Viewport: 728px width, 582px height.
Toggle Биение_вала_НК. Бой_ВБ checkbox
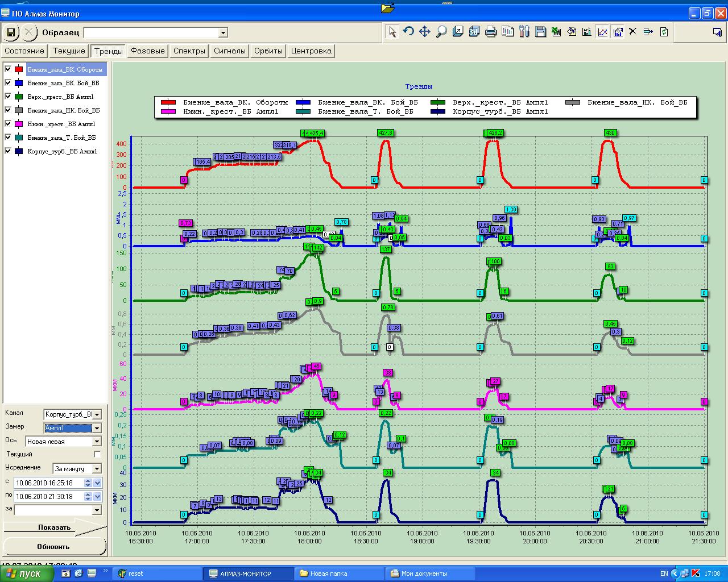(8, 110)
